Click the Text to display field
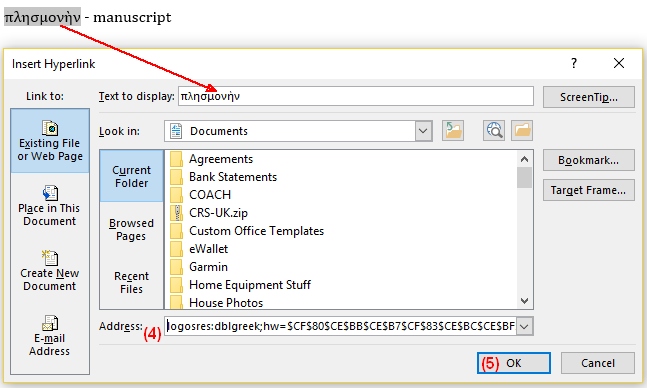 click(356, 96)
